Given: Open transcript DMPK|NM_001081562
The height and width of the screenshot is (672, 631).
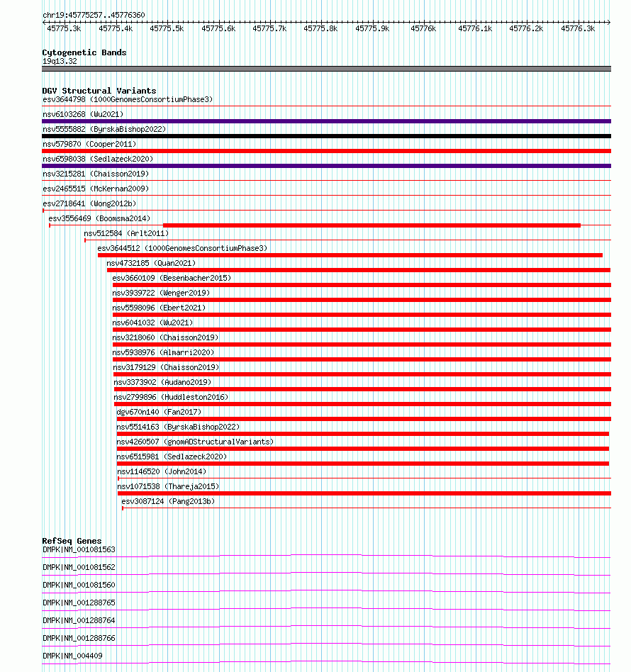Looking at the screenshot, I should pos(79,567).
